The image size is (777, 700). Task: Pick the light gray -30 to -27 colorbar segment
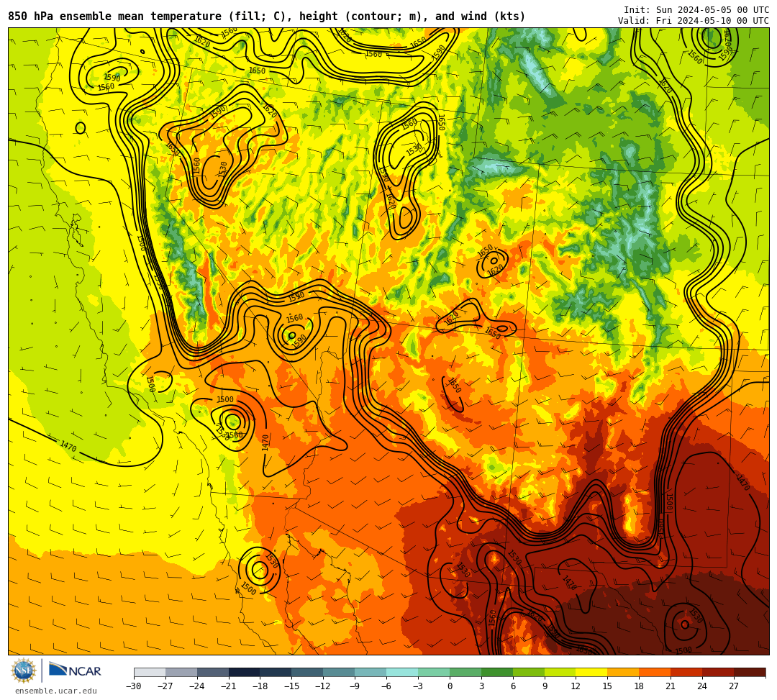(150, 672)
